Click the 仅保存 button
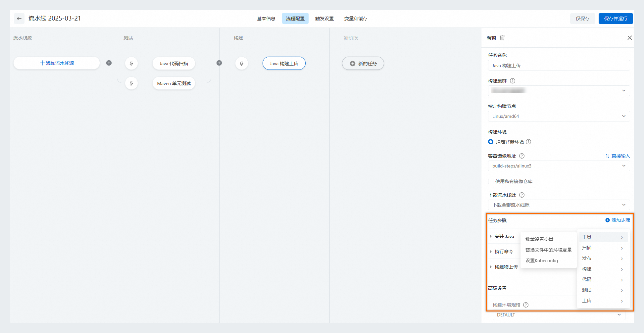This screenshot has height=333, width=644. tap(583, 19)
